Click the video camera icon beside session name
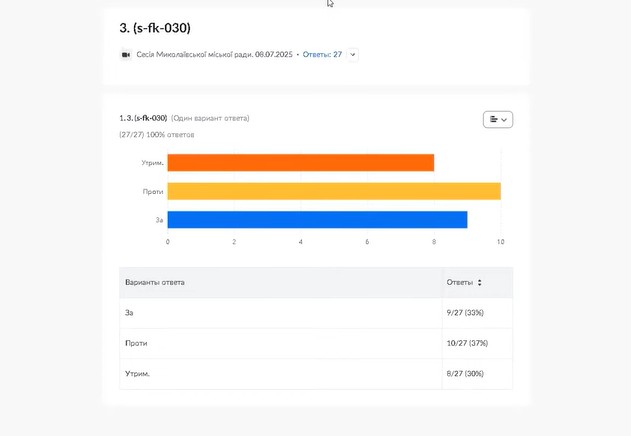This screenshot has width=631, height=436. tap(126, 55)
